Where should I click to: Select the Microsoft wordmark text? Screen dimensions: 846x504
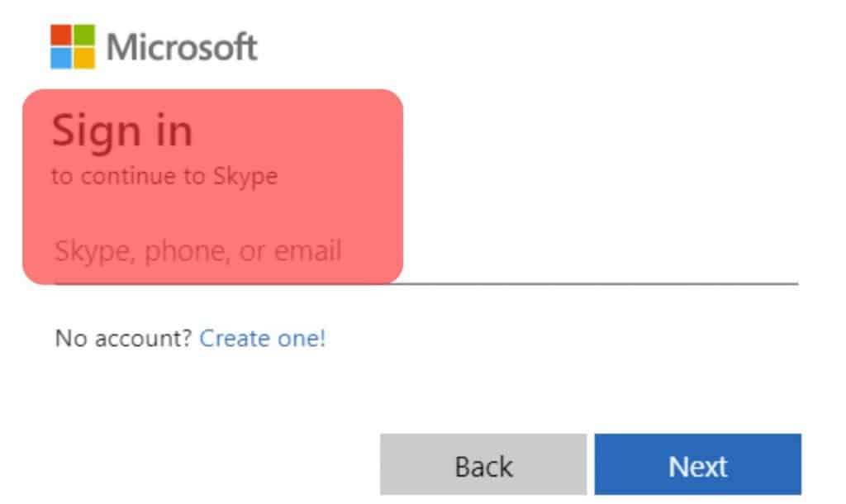(x=181, y=46)
